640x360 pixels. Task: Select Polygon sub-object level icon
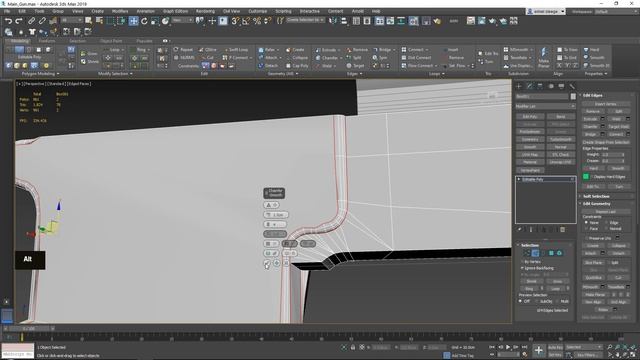coord(551,253)
